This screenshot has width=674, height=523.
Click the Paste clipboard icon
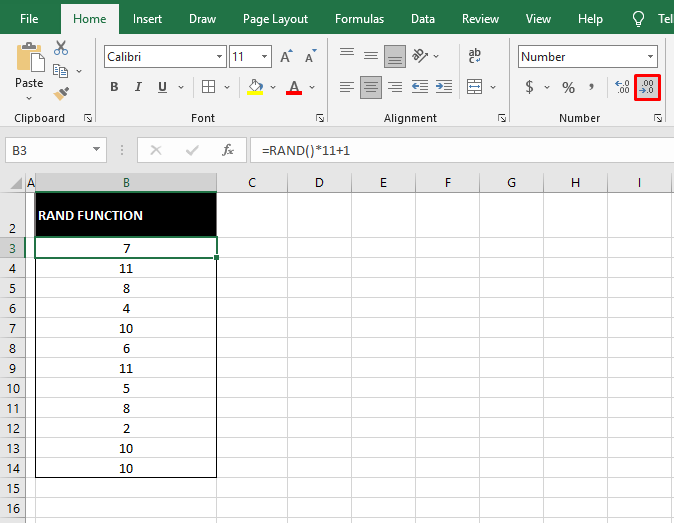pos(30,57)
